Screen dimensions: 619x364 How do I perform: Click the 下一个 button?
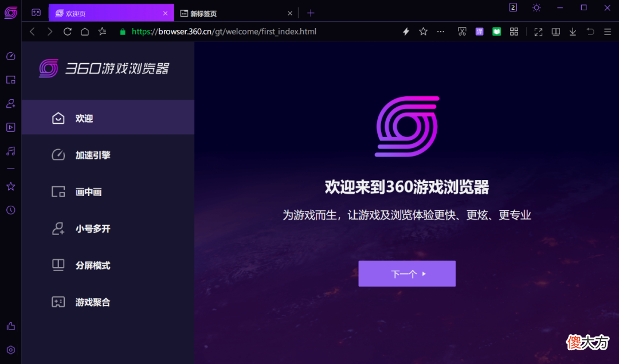(407, 273)
